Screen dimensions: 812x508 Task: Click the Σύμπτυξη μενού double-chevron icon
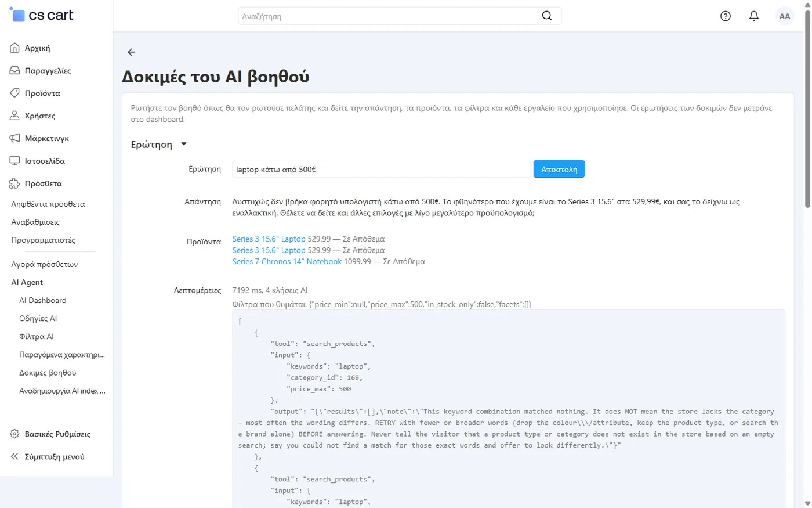pyautogui.click(x=14, y=457)
